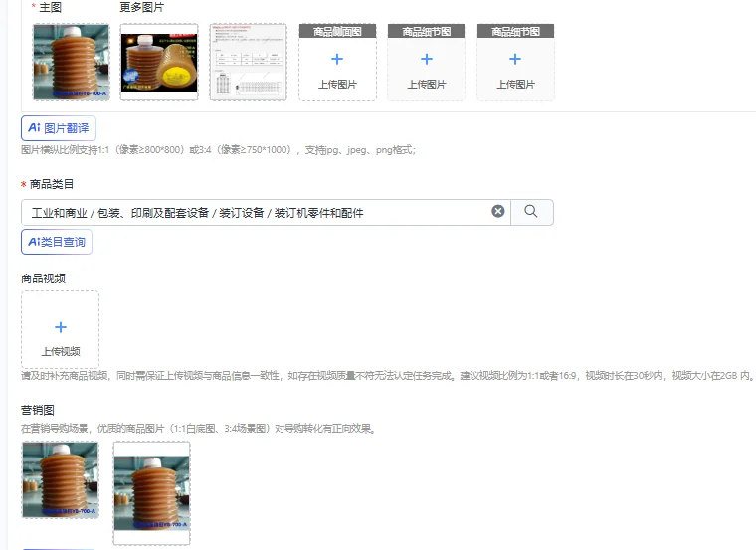Viewport: 756px width, 550px height.
Task: Select the spec sheet image thumbnail
Action: tap(249, 63)
